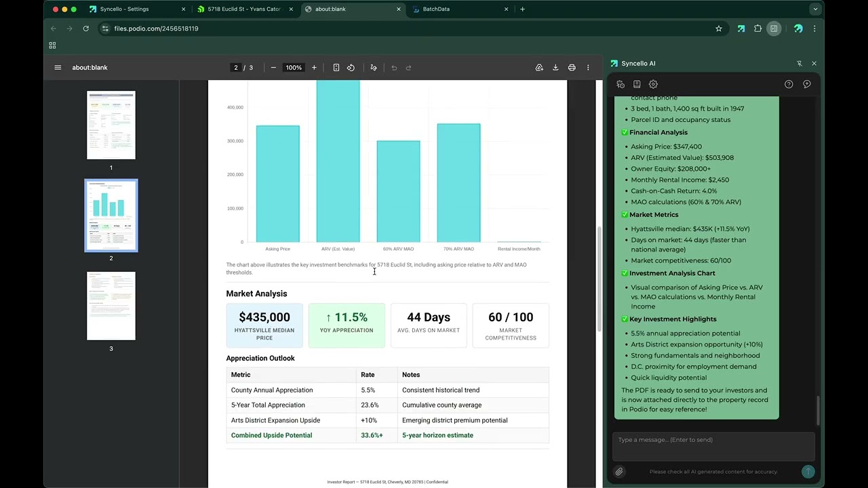
Task: Download the PDF file
Action: 555,68
